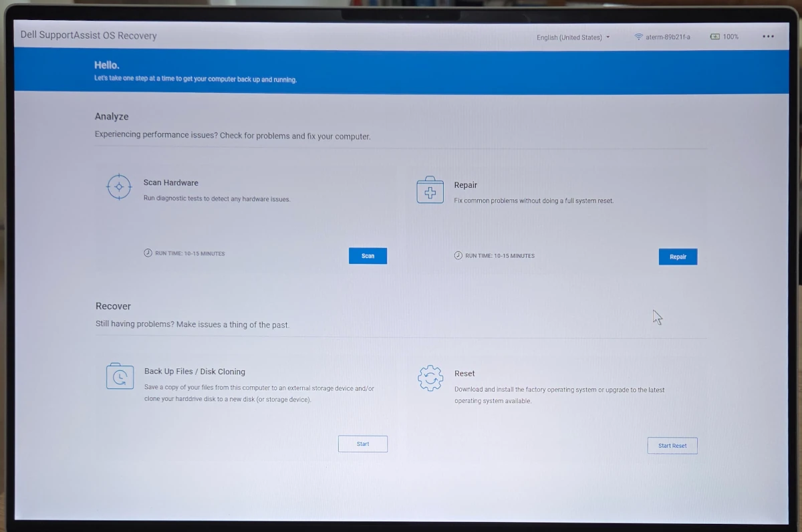
Task: Click the Back Up Files folder icon
Action: pyautogui.click(x=120, y=376)
